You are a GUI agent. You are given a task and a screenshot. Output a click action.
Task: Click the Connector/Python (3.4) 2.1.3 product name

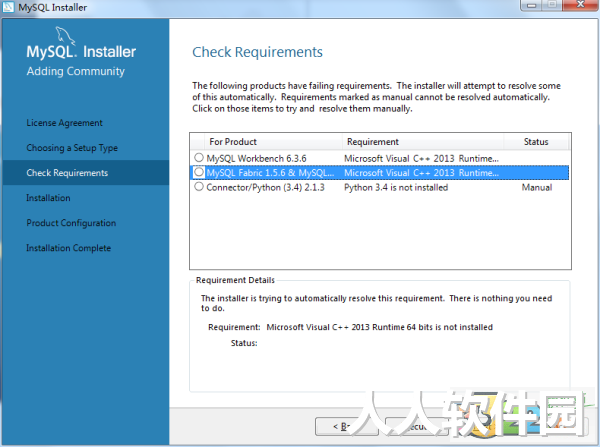265,187
